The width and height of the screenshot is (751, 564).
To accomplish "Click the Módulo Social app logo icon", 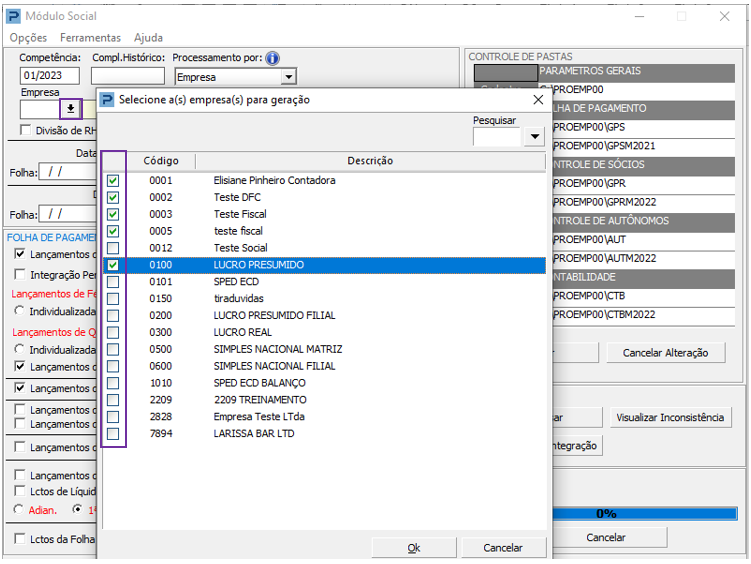I will pyautogui.click(x=13, y=16).
